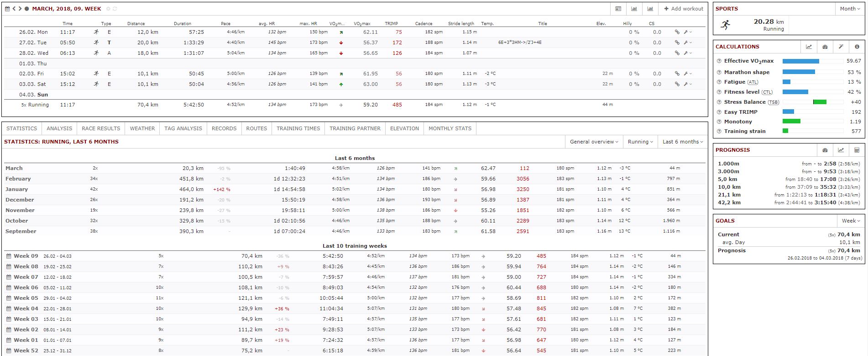The image size is (868, 356).
Task: Open the card view icon left of Add workout
Action: coord(618,9)
